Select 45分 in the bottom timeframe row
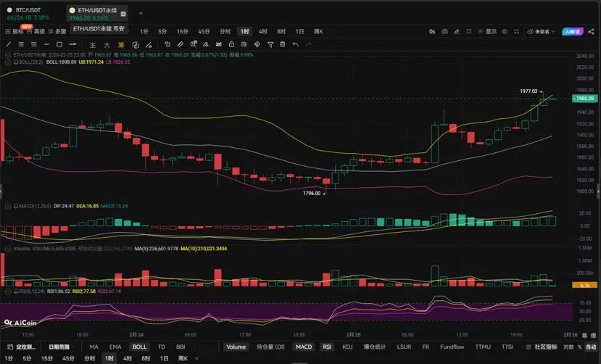This screenshot has height=364, width=601. [x=68, y=358]
